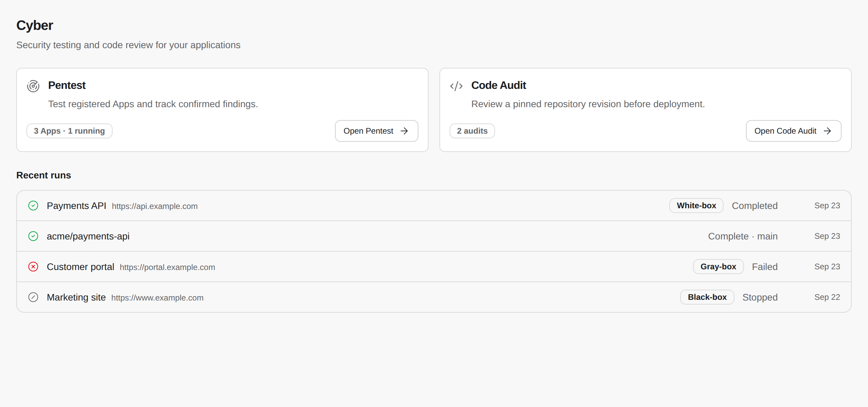Open the Marketing site run

coord(434,297)
